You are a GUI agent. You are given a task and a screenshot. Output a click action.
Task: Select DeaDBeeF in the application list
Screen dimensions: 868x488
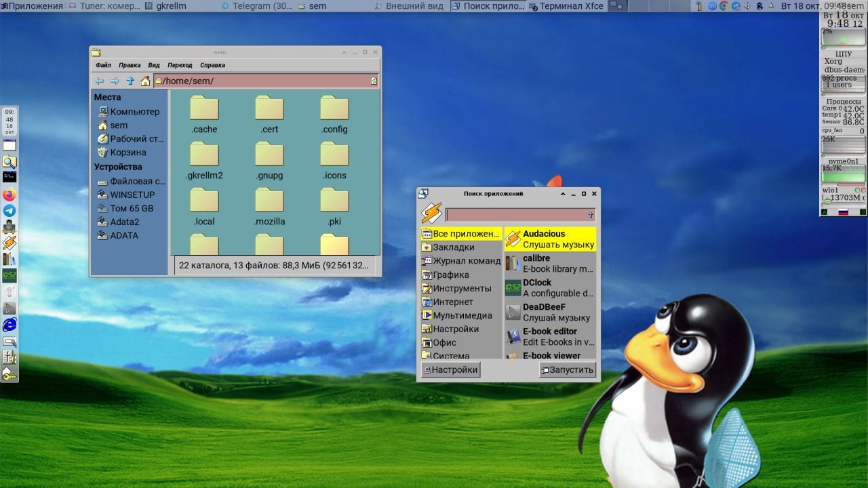tap(550, 312)
